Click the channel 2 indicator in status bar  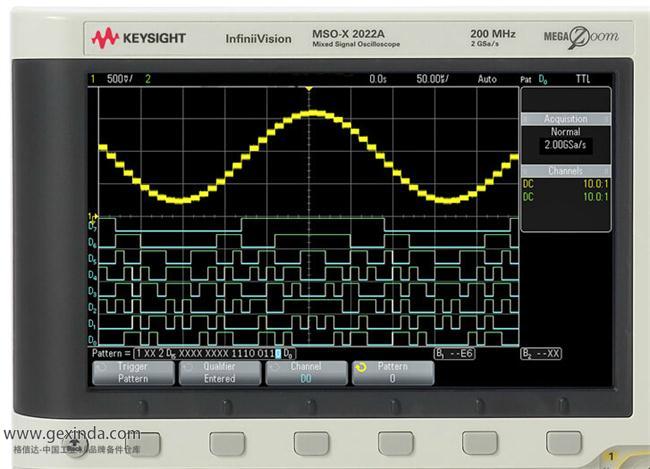click(x=148, y=78)
